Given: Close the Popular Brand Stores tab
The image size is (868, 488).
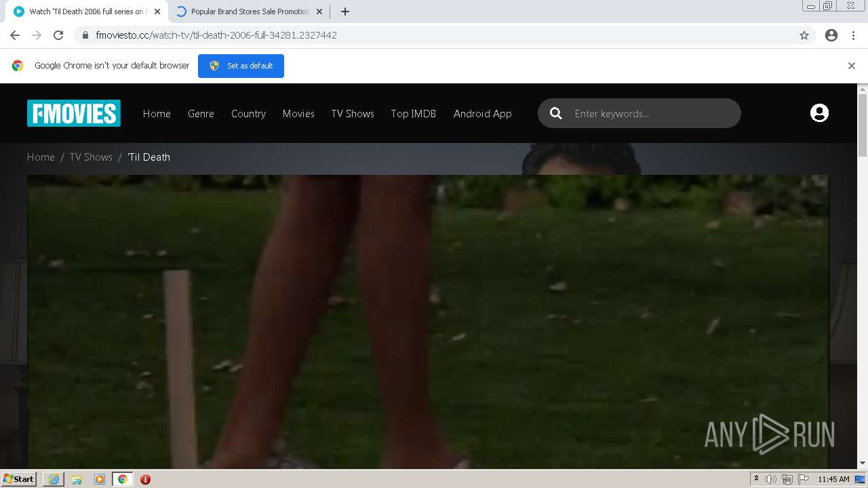Looking at the screenshot, I should pos(319,12).
